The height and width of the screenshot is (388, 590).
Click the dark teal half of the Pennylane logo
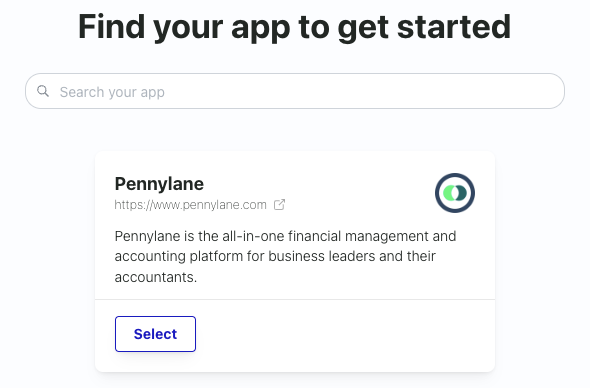[x=462, y=193]
